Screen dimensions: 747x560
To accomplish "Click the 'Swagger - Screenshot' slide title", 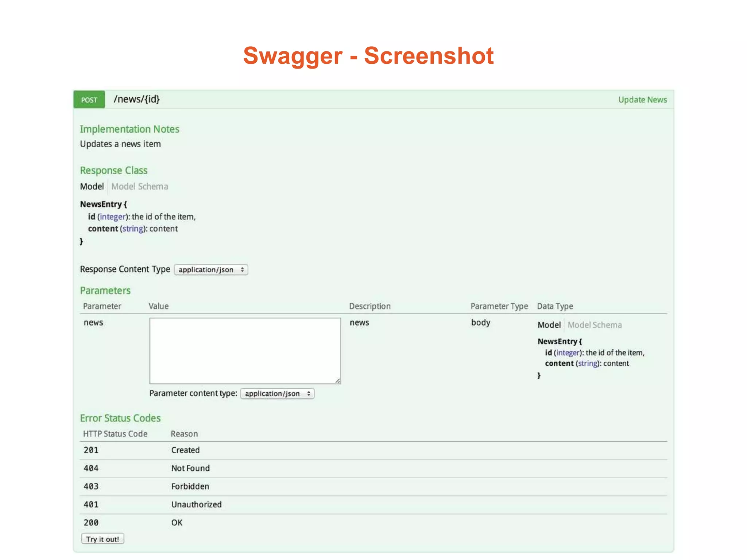I will pos(368,56).
